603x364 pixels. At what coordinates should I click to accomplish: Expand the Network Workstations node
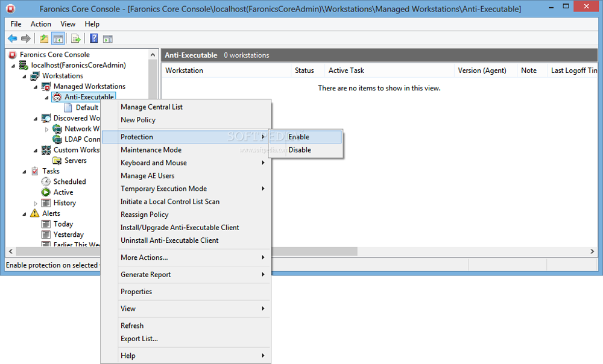pos(47,129)
